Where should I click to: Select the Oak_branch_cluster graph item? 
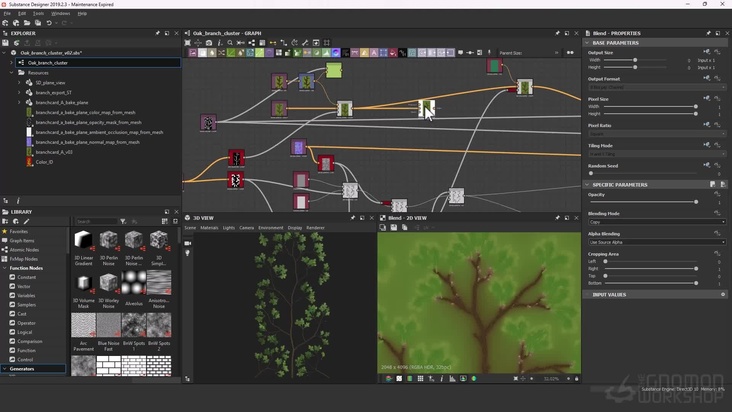click(48, 63)
